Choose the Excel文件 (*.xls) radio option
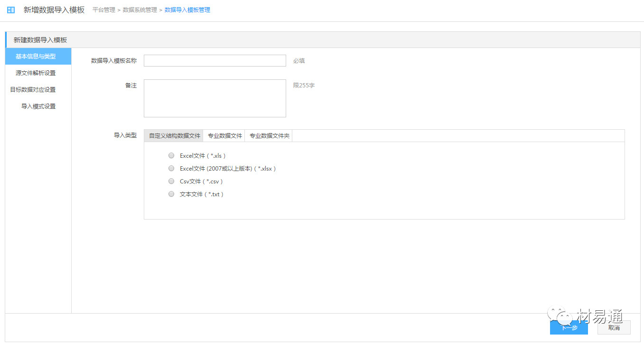The image size is (644, 345). tap(171, 155)
